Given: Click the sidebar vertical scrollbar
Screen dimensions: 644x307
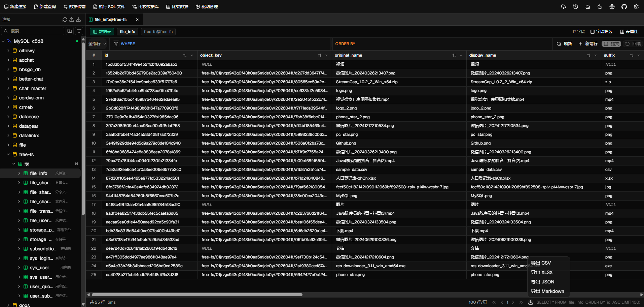Looking at the screenshot, I should 83,129.
